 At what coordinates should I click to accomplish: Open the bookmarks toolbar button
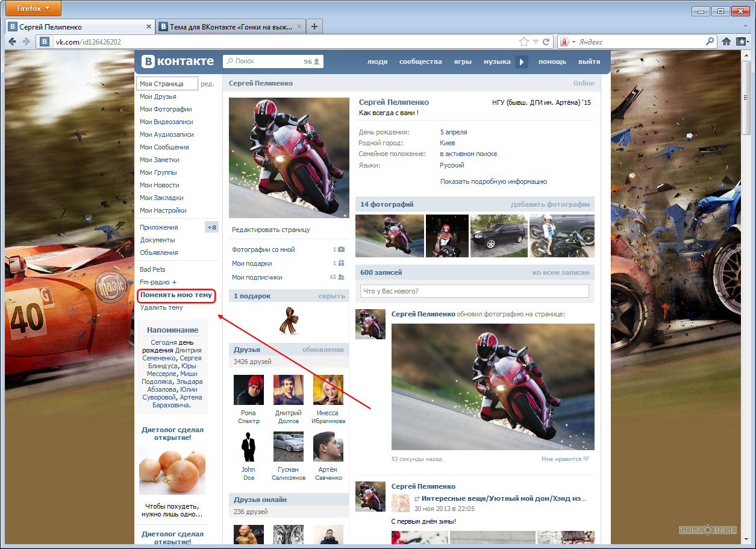(x=743, y=42)
